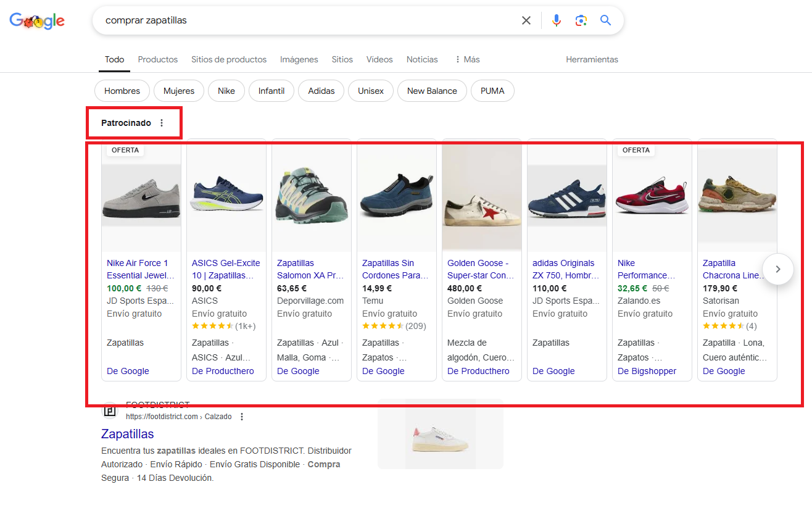
Task: Click the FOOTDISTRICT site favicon
Action: click(109, 410)
